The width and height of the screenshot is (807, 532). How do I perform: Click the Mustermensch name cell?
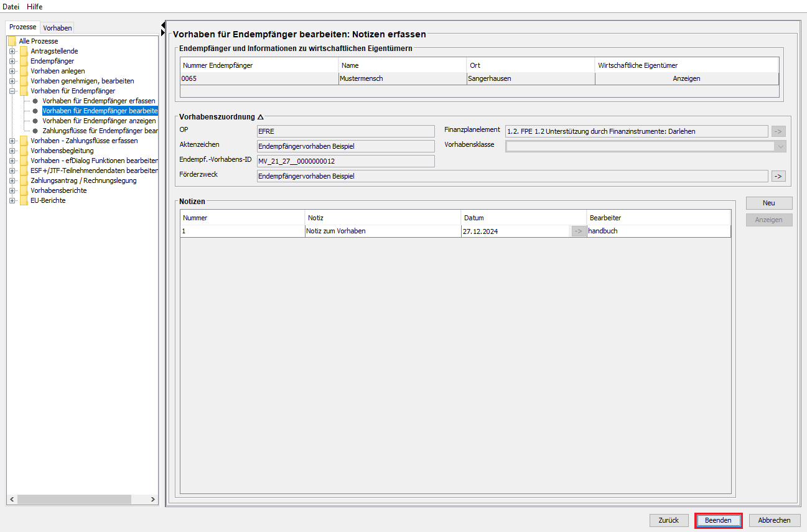point(403,78)
